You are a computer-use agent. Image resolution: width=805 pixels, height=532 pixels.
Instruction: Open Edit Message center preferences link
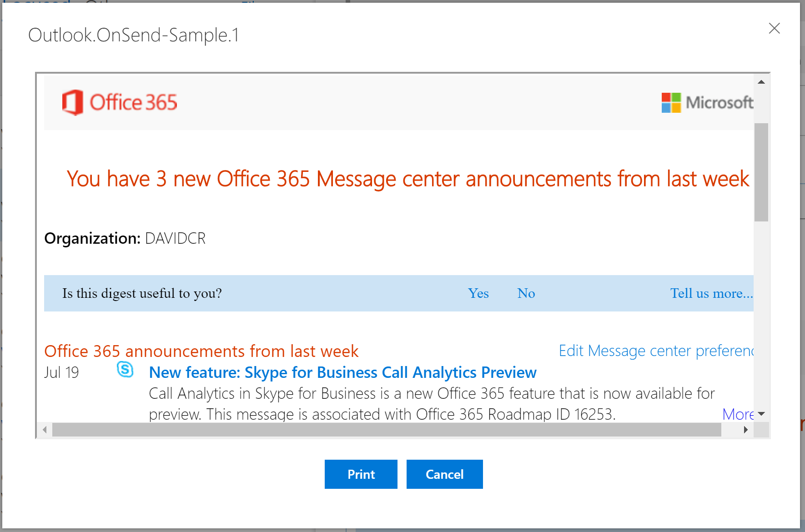click(x=656, y=351)
